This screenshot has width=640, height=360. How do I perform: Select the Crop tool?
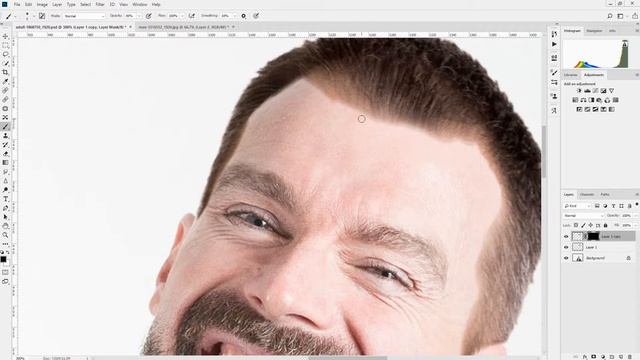pyautogui.click(x=5, y=72)
